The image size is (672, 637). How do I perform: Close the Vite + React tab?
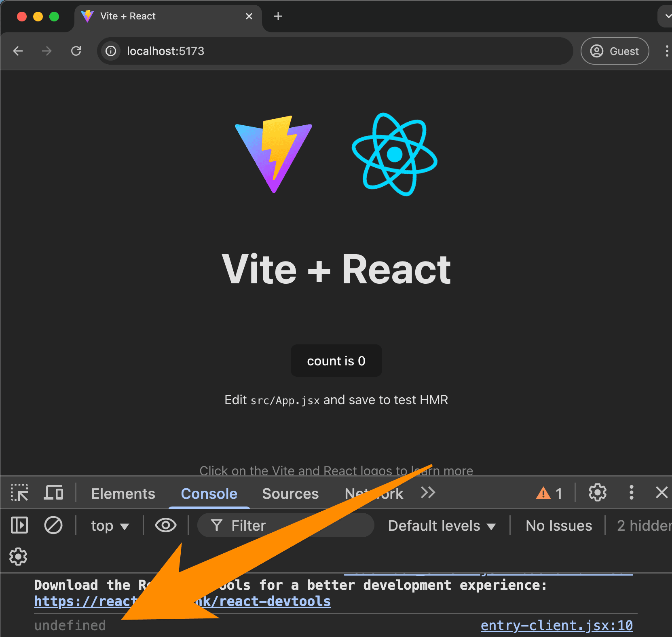[249, 16]
